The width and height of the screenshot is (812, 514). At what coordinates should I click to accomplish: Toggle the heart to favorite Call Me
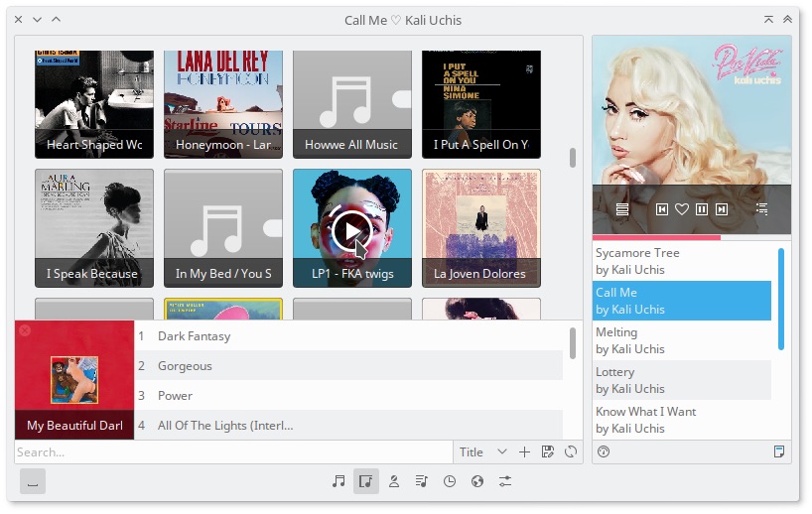[x=682, y=209]
